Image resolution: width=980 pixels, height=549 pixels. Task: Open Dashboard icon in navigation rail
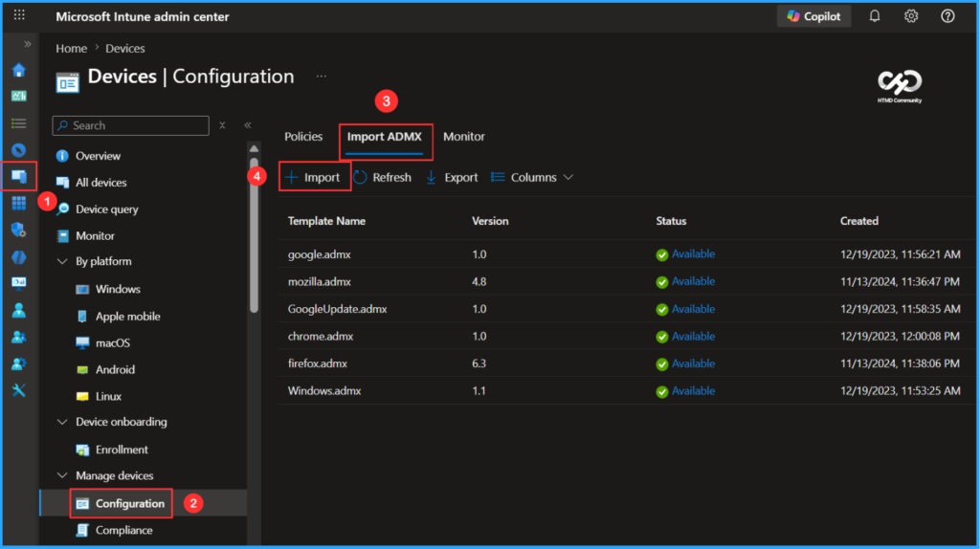pos(19,96)
